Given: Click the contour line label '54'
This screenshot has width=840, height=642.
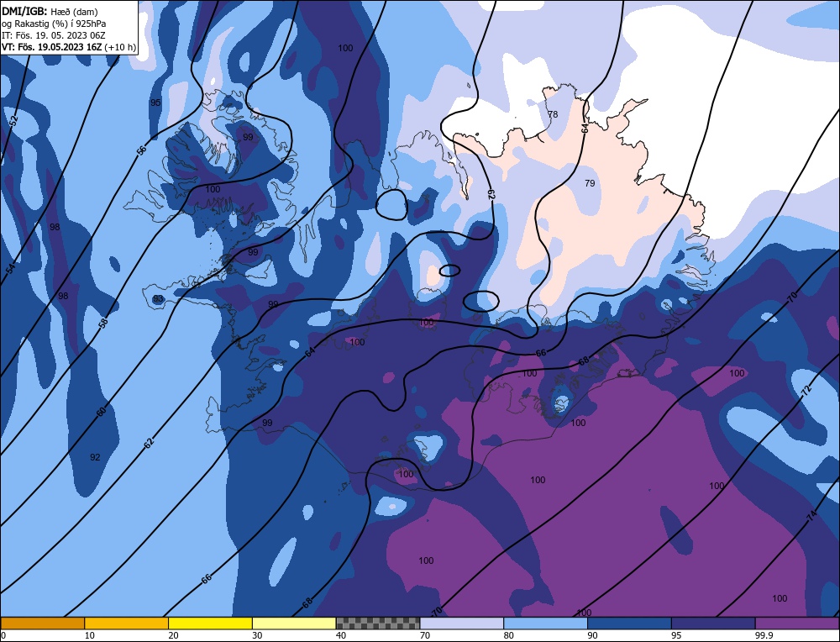Looking at the screenshot, I should (x=11, y=269).
